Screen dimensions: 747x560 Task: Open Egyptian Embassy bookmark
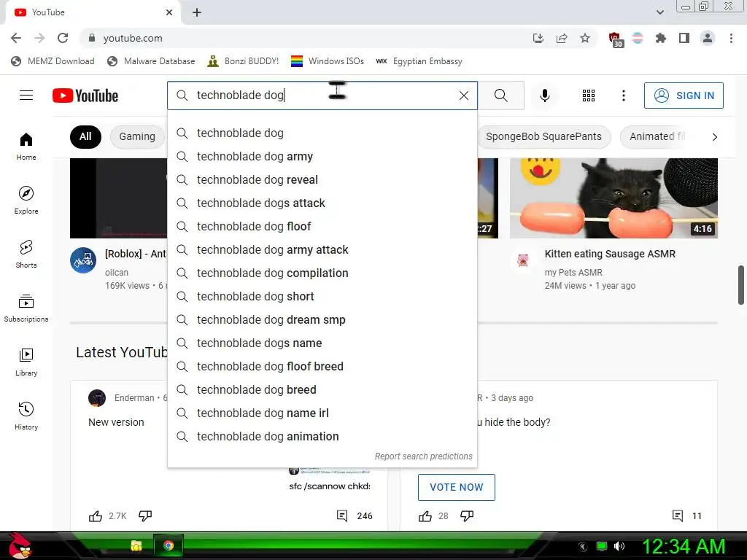click(419, 61)
